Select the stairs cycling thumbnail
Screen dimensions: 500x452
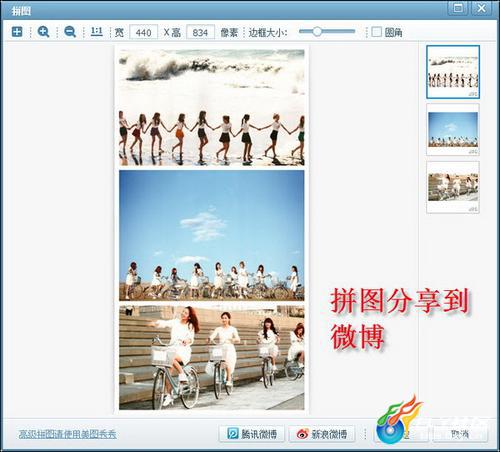[453, 187]
